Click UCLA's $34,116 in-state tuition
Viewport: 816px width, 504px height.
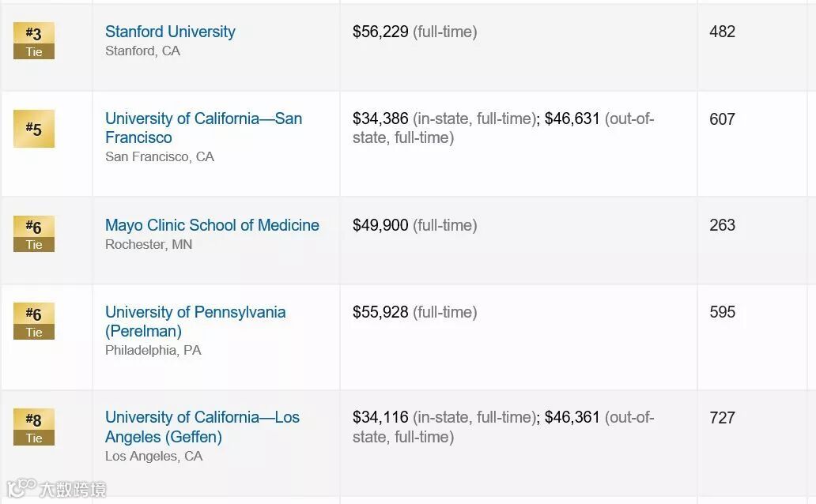(380, 418)
